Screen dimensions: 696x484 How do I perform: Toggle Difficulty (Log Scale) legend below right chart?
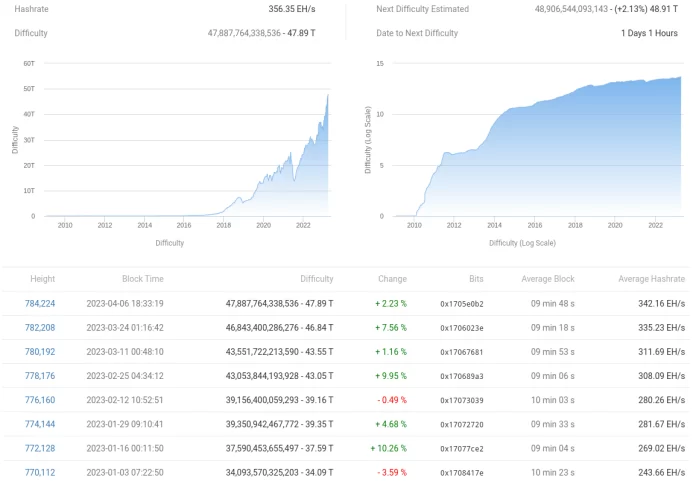pyautogui.click(x=522, y=243)
